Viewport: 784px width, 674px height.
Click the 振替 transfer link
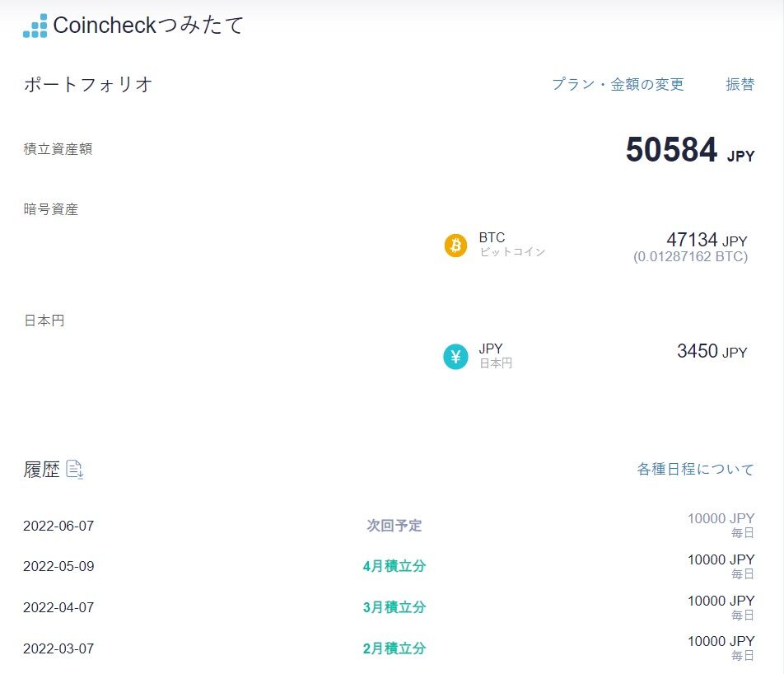click(740, 84)
